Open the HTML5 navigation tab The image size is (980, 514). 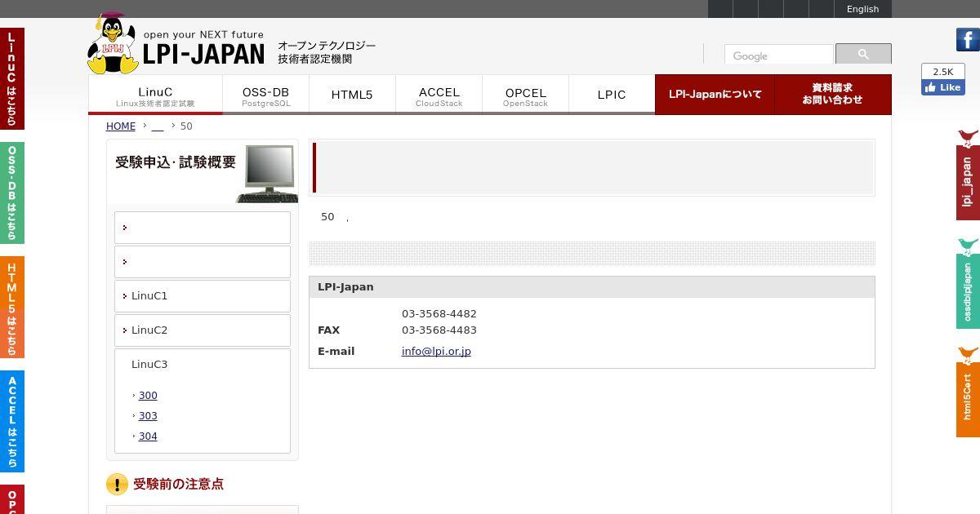(352, 95)
